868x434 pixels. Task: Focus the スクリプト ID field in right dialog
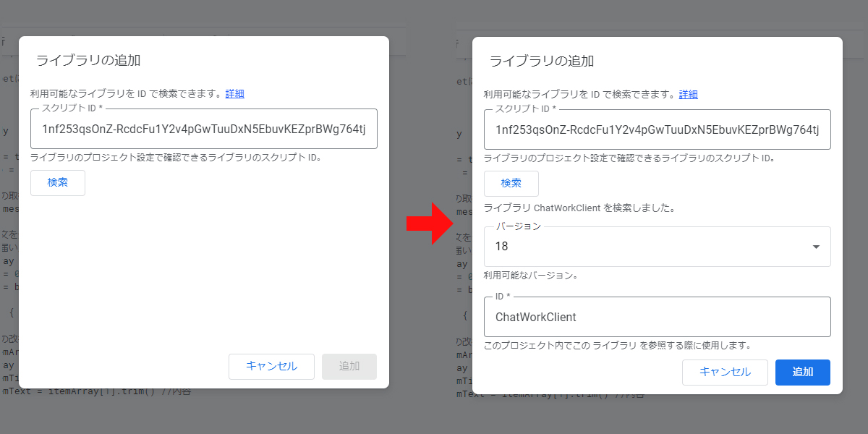(x=658, y=129)
